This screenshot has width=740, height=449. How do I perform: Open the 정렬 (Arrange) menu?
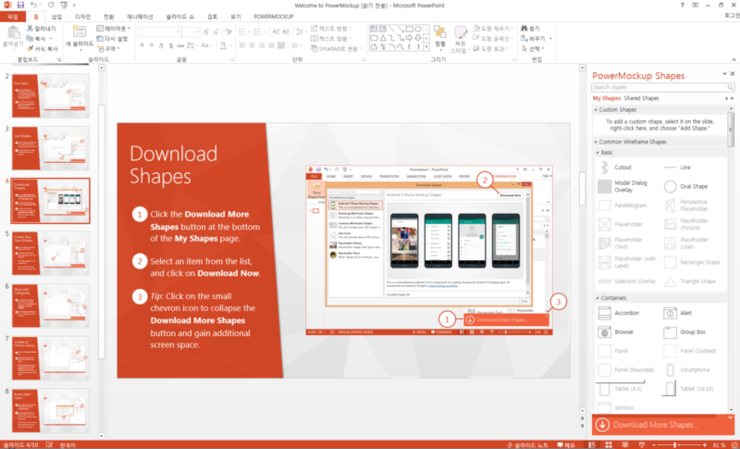(x=440, y=37)
